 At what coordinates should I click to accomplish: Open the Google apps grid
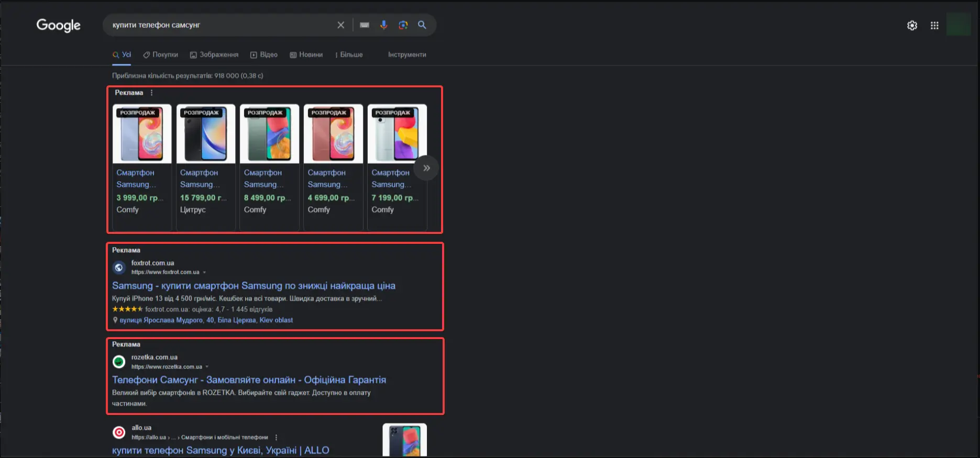click(934, 25)
